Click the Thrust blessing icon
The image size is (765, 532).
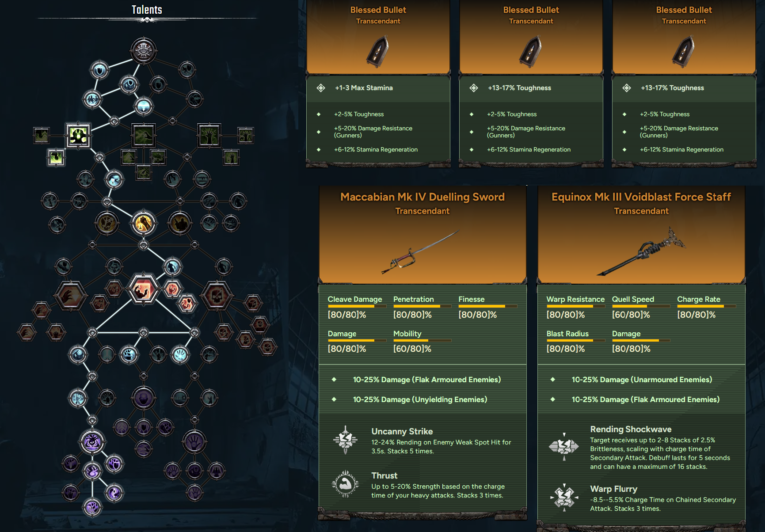pos(345,484)
